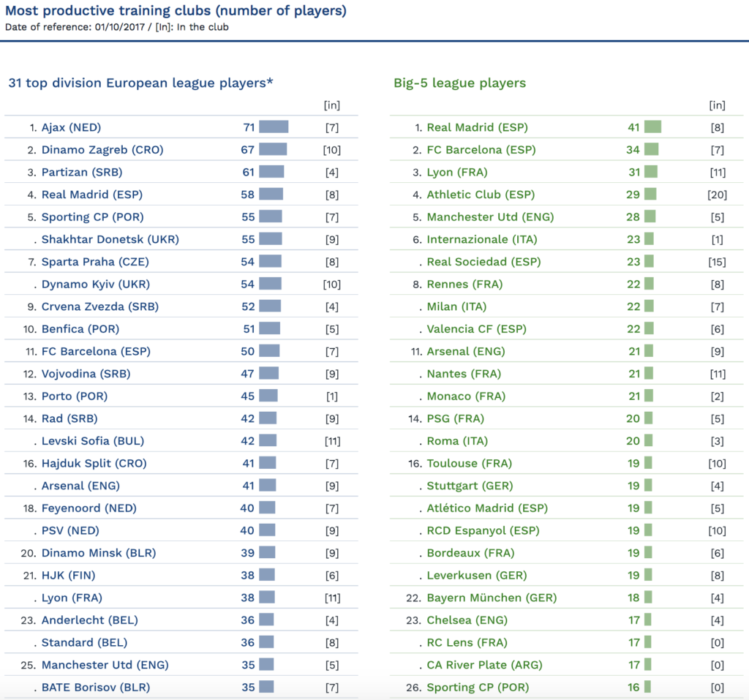Click Internazionale (ITA)

click(482, 239)
